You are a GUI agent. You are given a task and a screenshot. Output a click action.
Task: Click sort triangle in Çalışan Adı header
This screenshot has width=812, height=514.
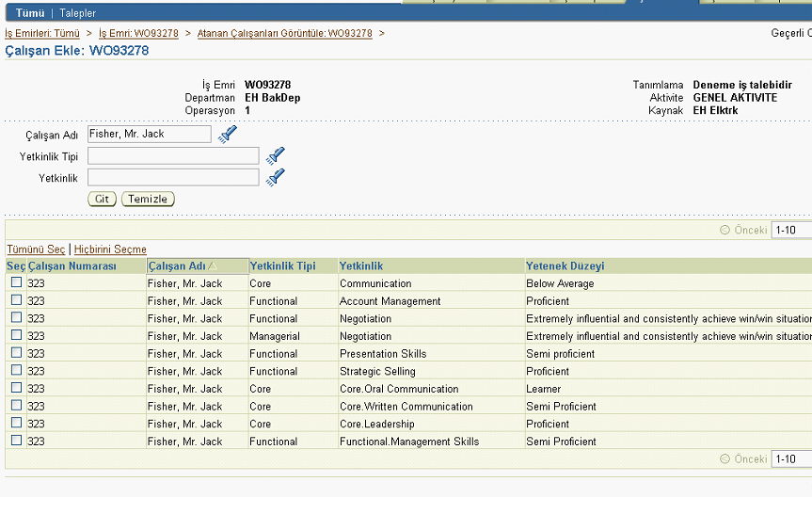click(x=213, y=266)
